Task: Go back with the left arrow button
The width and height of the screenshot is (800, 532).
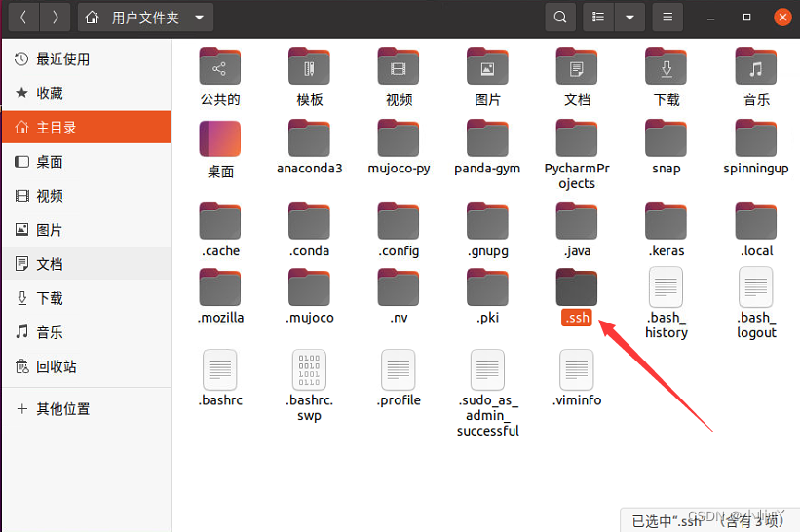Action: [23, 18]
